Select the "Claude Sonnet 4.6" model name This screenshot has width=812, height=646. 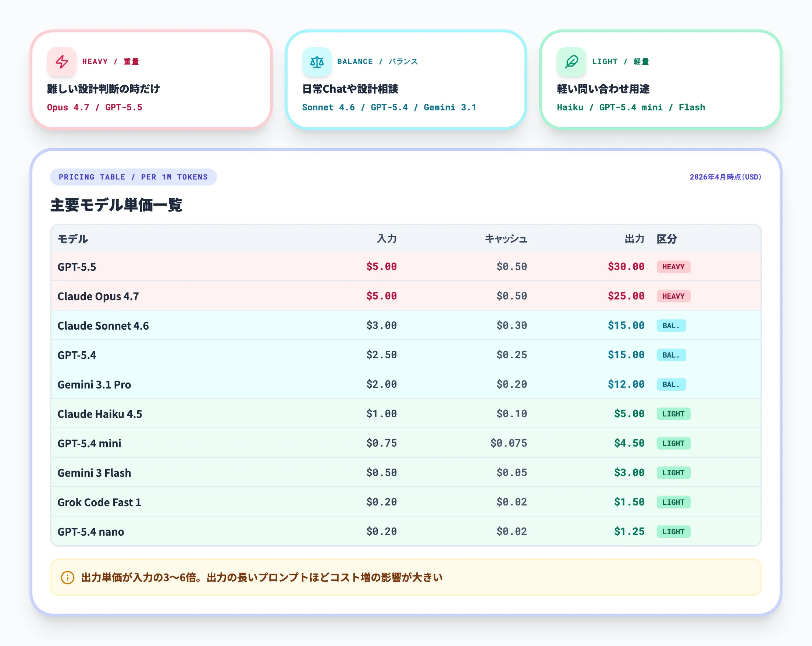(103, 326)
